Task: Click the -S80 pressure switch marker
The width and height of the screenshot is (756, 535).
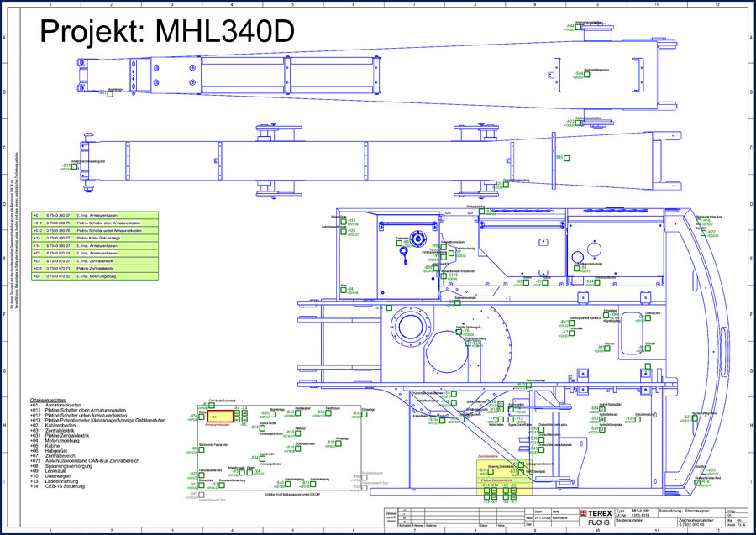Action: [542, 429]
